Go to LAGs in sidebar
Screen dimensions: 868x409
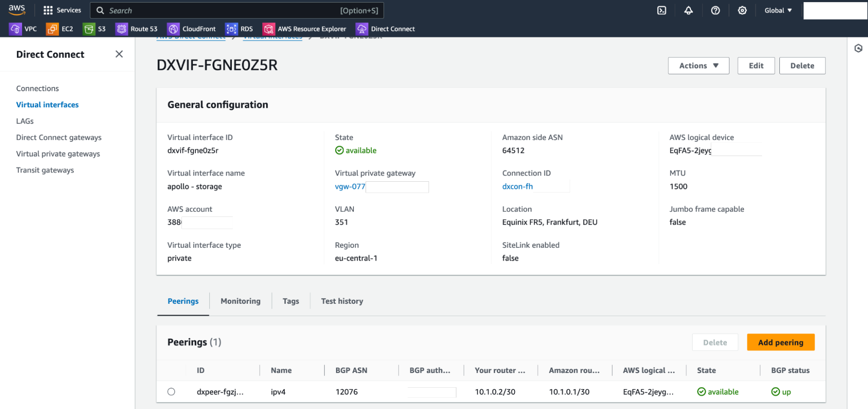tap(25, 121)
